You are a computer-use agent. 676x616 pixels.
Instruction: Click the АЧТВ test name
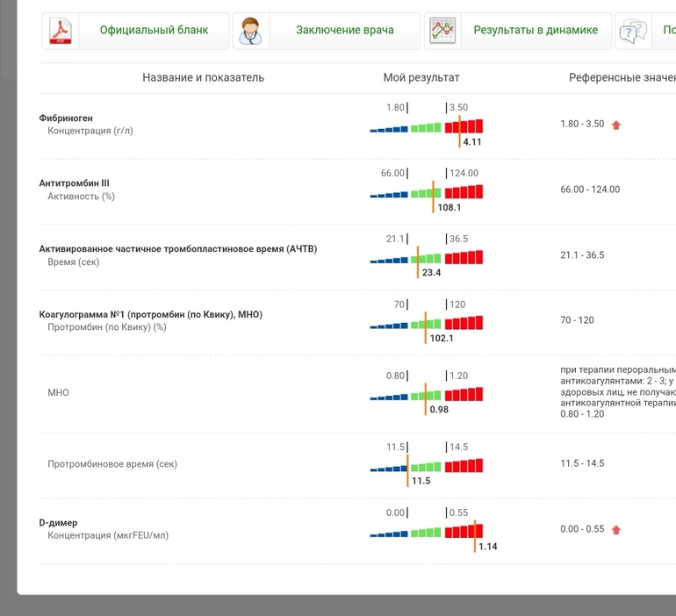coord(177,248)
